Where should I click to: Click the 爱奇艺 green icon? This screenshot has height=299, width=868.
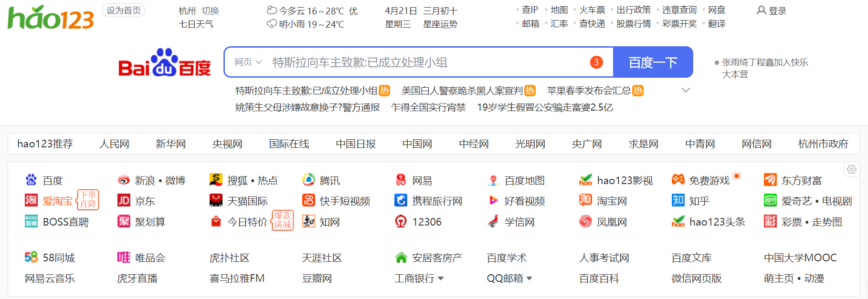tap(770, 200)
